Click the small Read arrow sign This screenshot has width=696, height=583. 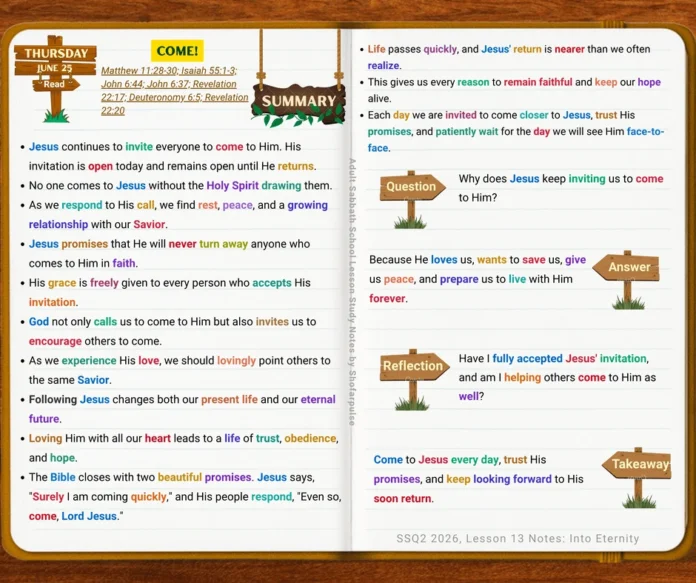tap(56, 84)
